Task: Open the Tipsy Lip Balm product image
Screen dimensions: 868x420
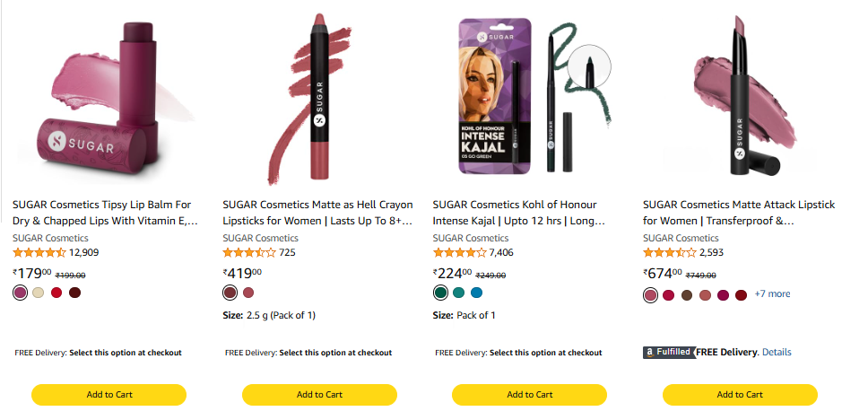Action: click(x=103, y=99)
